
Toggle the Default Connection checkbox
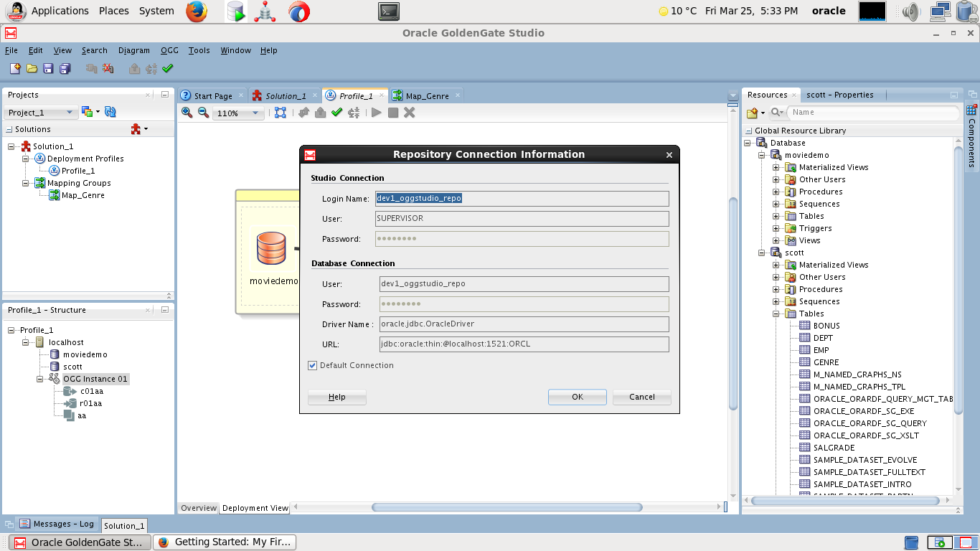click(313, 365)
